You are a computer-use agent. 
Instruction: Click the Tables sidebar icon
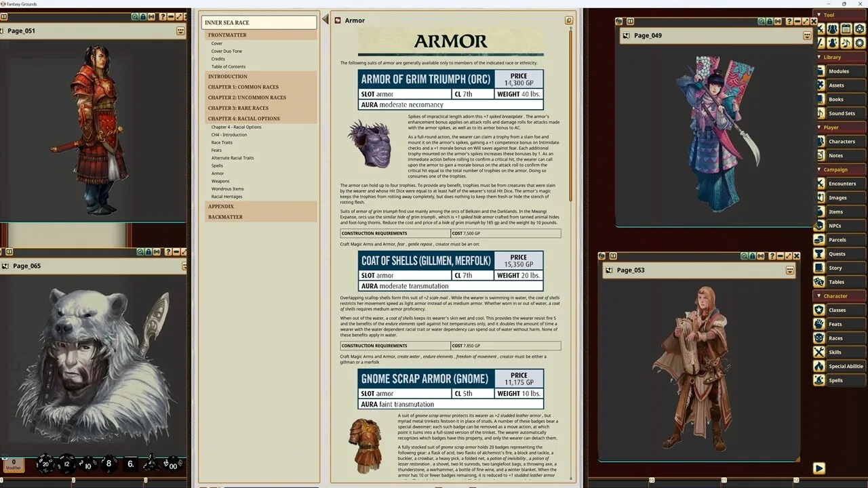819,282
